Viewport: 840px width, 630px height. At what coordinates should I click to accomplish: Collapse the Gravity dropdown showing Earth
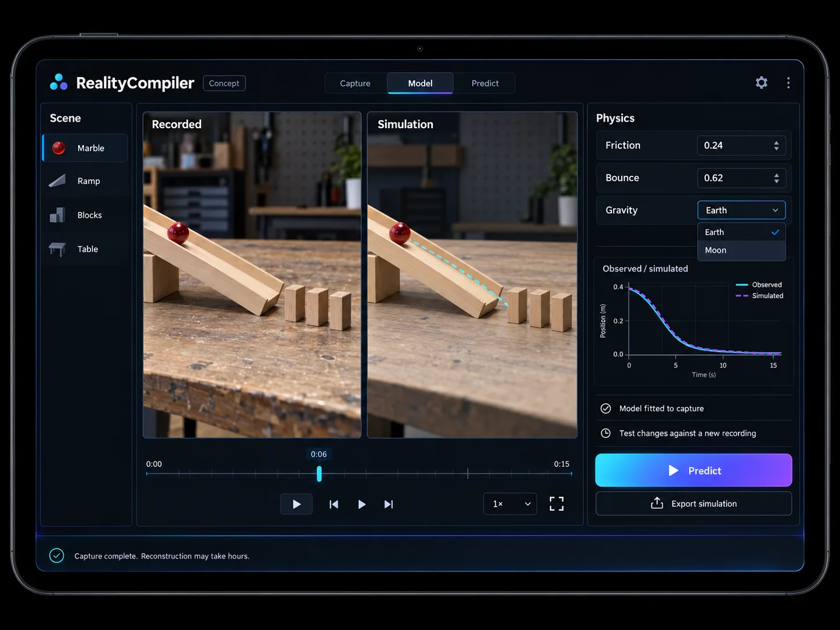741,210
